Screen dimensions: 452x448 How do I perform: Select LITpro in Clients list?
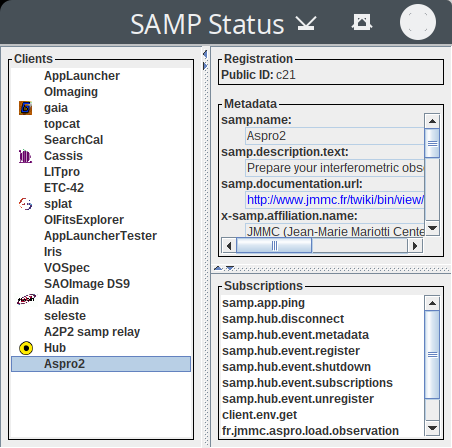101,172
